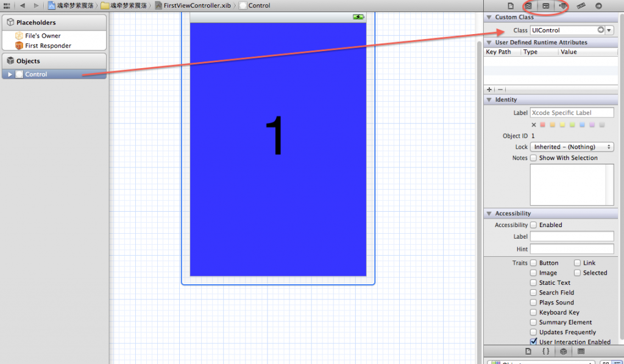Check the Plays Sound trait
Image resolution: width=624 pixels, height=364 pixels.
(533, 303)
